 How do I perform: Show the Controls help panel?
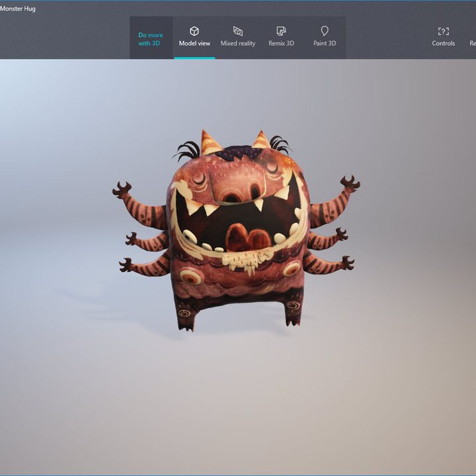coord(443,38)
